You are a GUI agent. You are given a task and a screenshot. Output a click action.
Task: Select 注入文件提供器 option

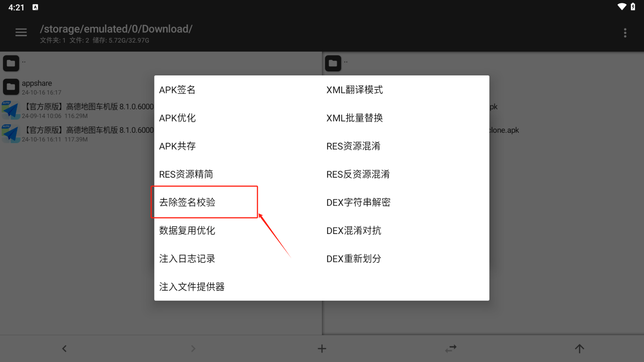click(192, 287)
